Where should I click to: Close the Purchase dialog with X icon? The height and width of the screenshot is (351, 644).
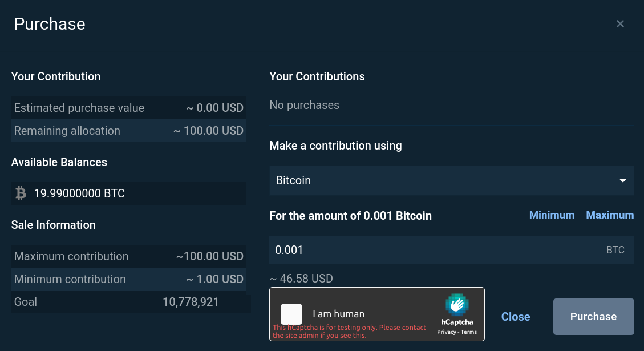tap(620, 24)
